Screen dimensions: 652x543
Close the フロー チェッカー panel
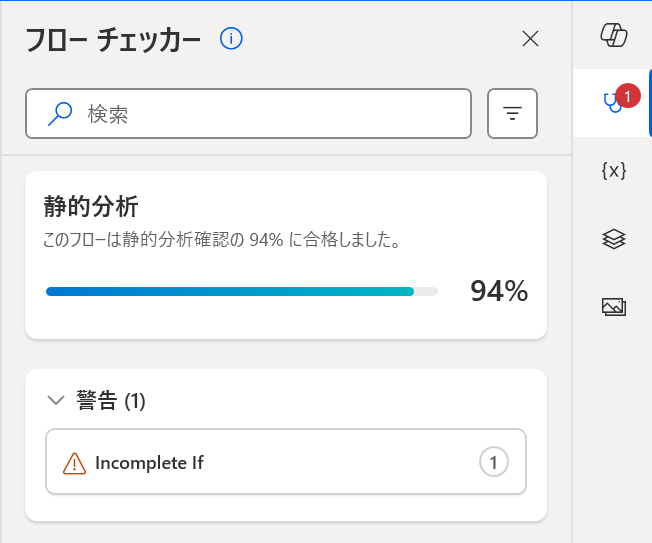click(531, 39)
